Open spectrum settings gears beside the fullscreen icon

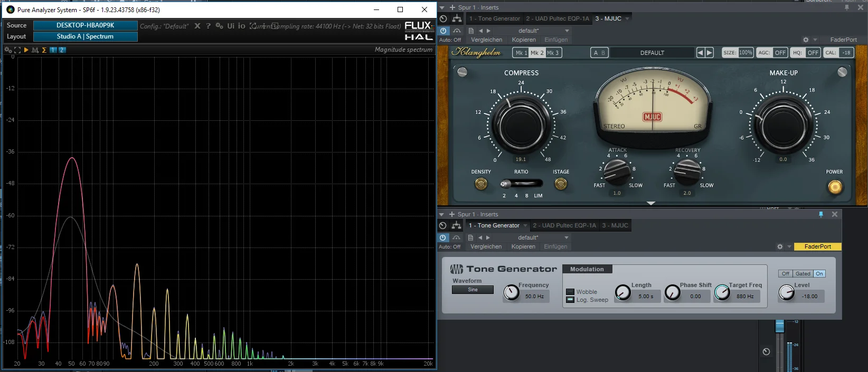pos(8,50)
